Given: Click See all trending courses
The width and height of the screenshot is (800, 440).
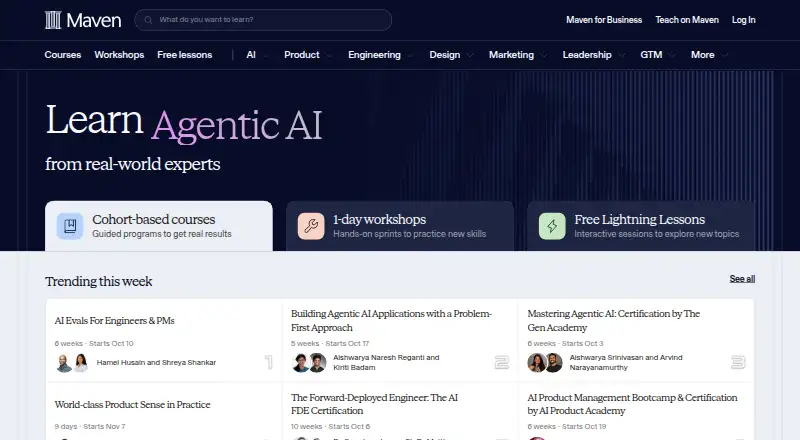Looking at the screenshot, I should click(742, 279).
